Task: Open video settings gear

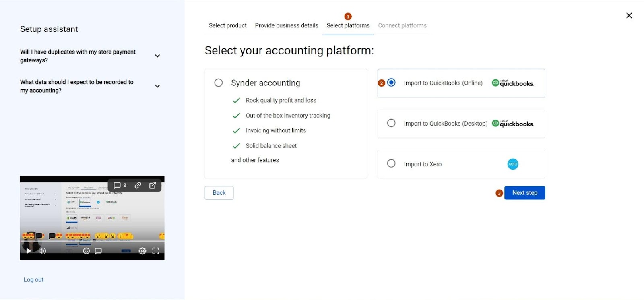Action: 142,251
